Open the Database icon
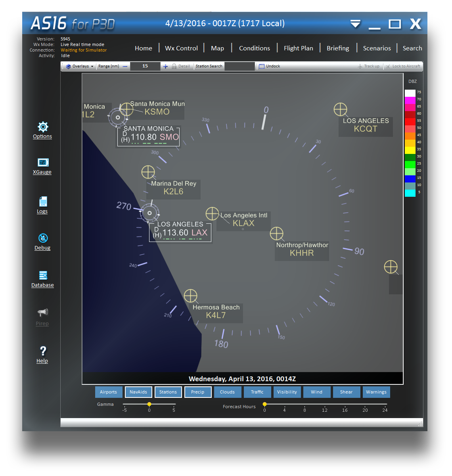This screenshot has height=476, width=452. pyautogui.click(x=43, y=275)
